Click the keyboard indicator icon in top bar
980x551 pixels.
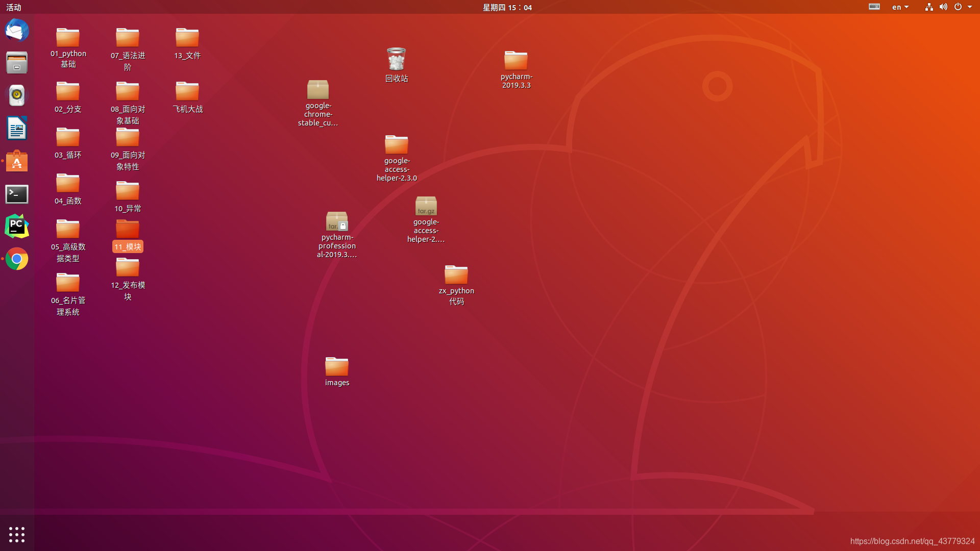point(874,7)
